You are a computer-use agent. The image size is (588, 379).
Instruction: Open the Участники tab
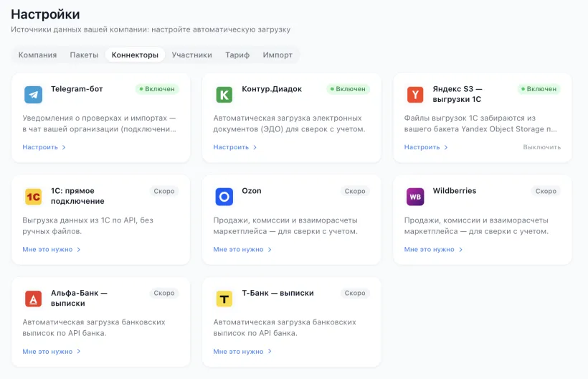click(191, 55)
